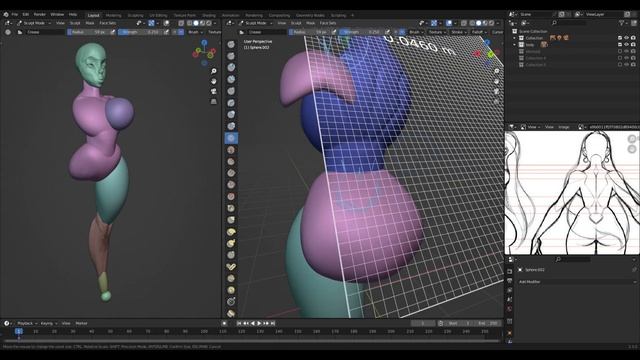Open the timeline Playback menu
Screen dimensions: 640x360
[26, 323]
